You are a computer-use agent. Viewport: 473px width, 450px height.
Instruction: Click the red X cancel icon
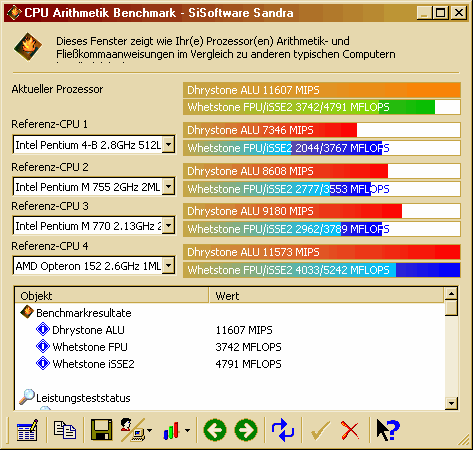[x=350, y=430]
